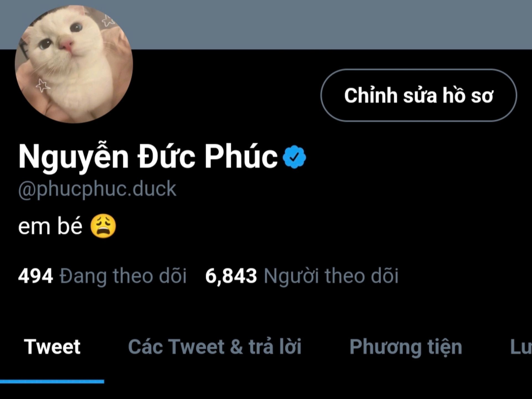The height and width of the screenshot is (399, 532).
Task: Click the weary face emoji in bio
Action: point(103,226)
